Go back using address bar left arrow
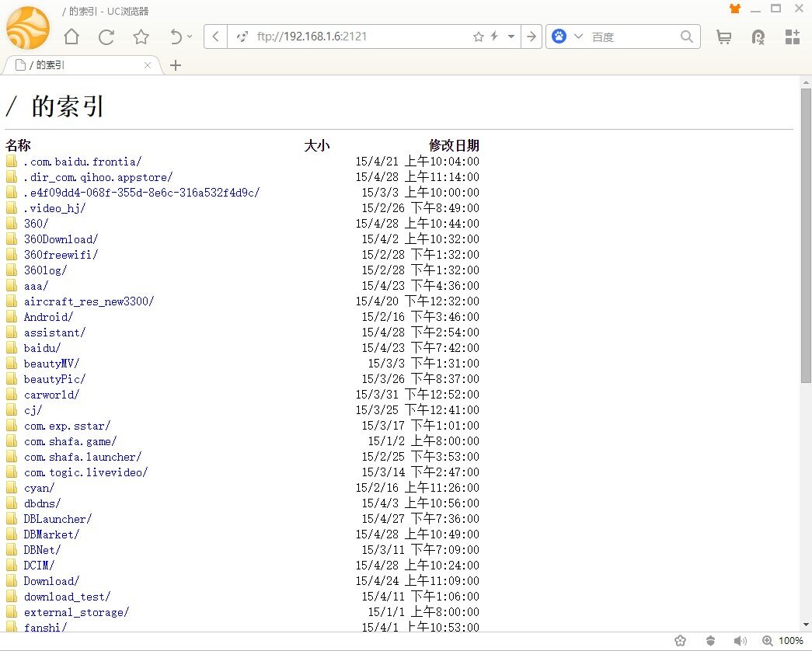812x651 pixels. point(216,37)
